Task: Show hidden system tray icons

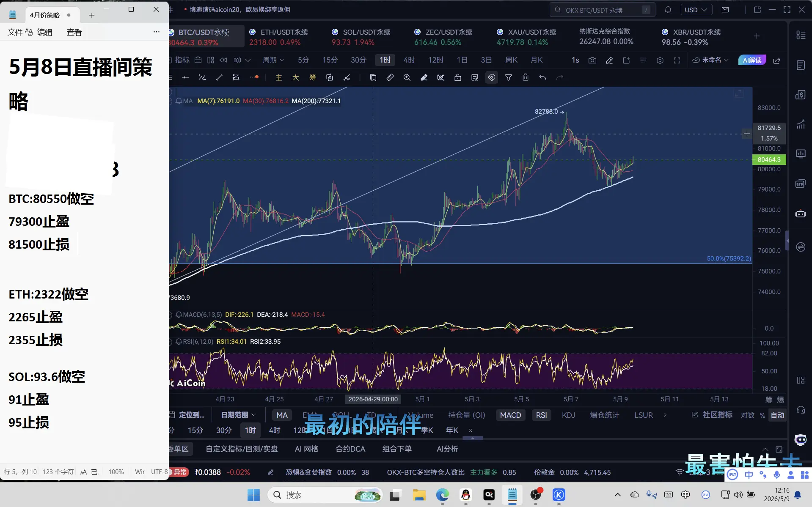Action: (618, 495)
